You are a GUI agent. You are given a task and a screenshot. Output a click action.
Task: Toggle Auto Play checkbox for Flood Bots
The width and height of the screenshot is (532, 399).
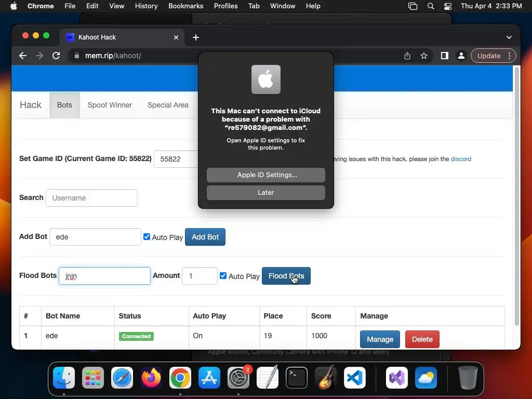[223, 275]
